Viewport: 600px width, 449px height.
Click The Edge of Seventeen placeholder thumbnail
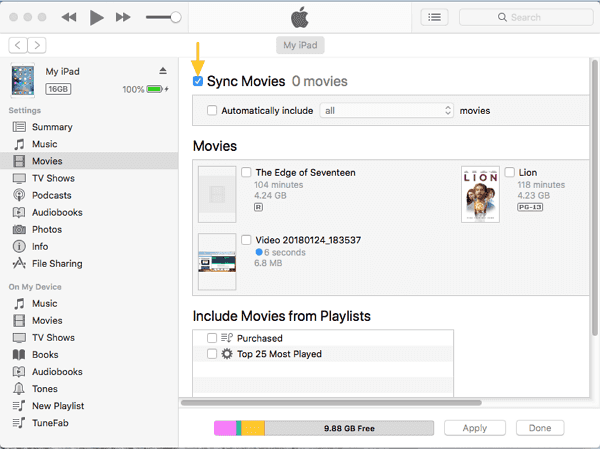click(x=217, y=194)
